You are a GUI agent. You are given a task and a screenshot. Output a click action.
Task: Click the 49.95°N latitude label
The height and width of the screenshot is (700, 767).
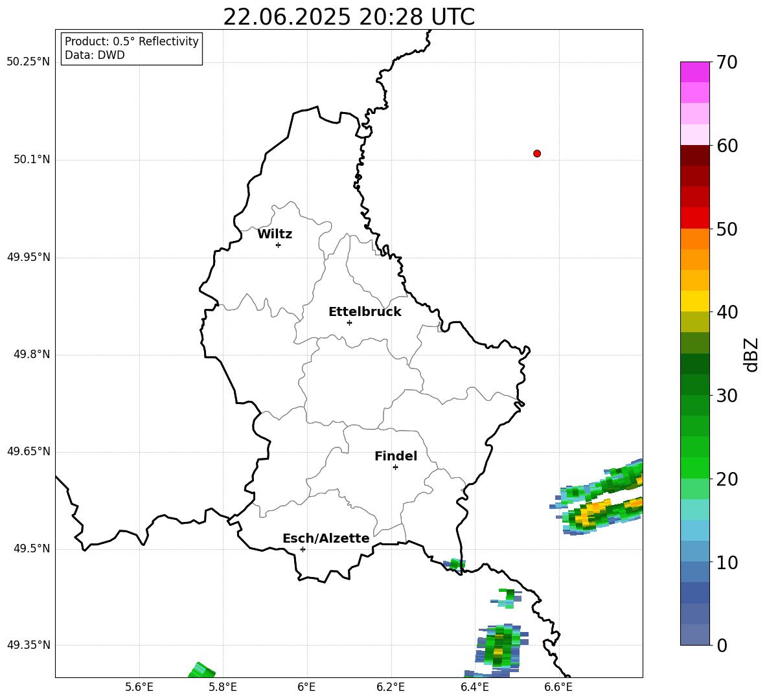[x=29, y=257]
